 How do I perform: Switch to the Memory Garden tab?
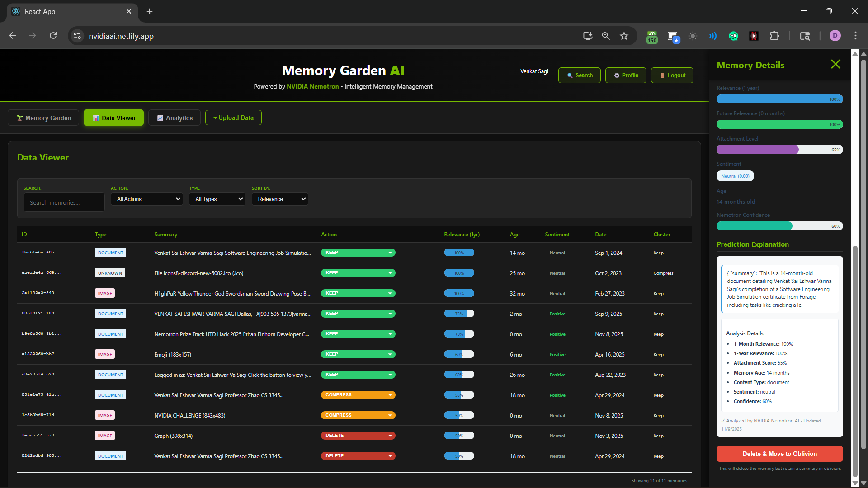(43, 118)
